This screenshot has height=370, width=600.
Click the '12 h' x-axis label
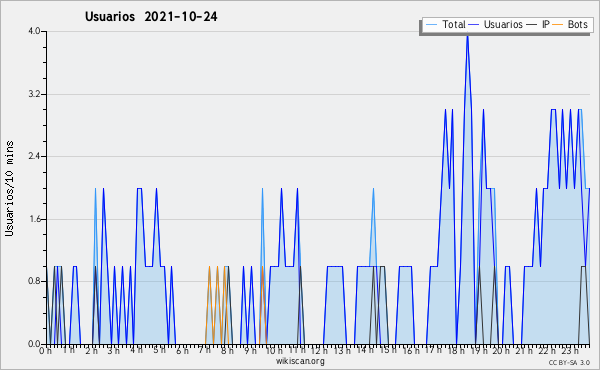(x=318, y=350)
